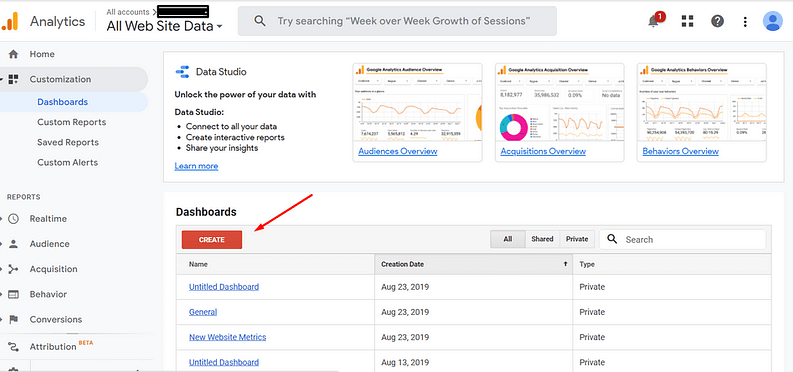Open the three-dot more options menu

pyautogui.click(x=745, y=21)
